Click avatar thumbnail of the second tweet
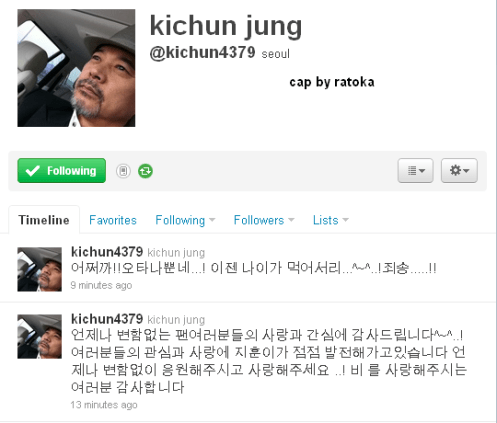Viewport: 497px width, 423px height. coord(40,336)
